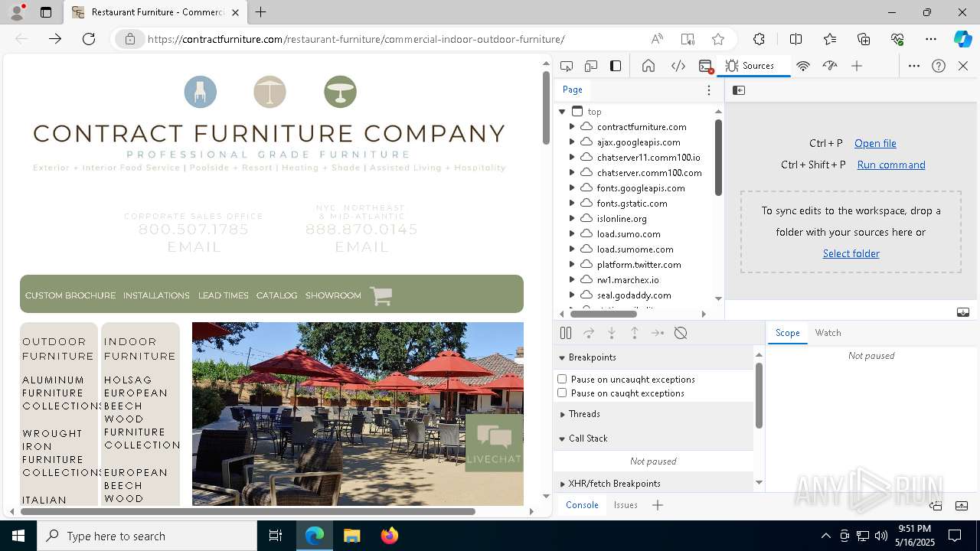Switch to the Scope tab
980x551 pixels.
787,333
